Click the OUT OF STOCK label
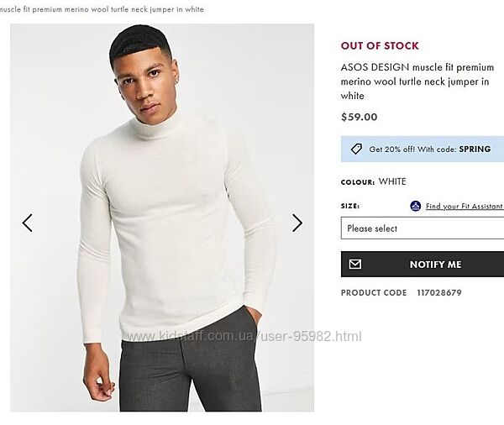 pos(380,45)
